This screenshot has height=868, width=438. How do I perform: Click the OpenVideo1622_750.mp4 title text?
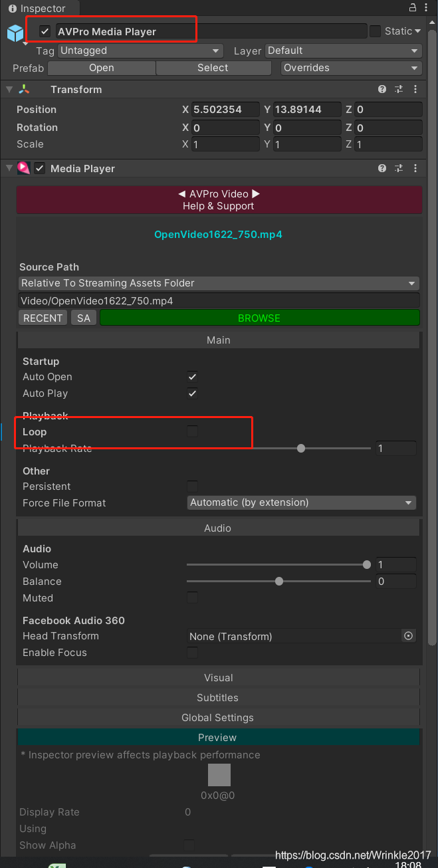point(219,235)
